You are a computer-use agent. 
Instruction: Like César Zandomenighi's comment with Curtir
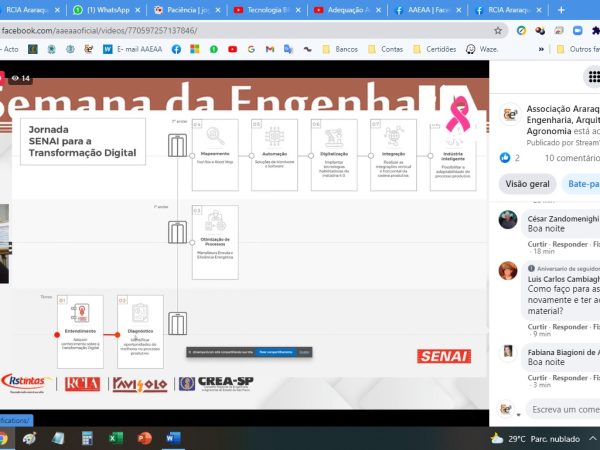click(x=537, y=244)
